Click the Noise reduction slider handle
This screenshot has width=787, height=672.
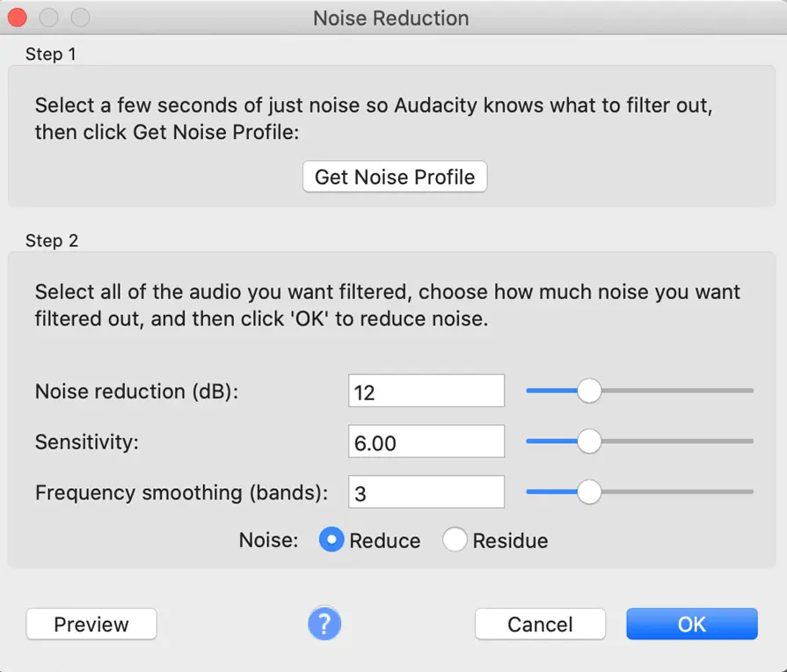[x=589, y=391]
